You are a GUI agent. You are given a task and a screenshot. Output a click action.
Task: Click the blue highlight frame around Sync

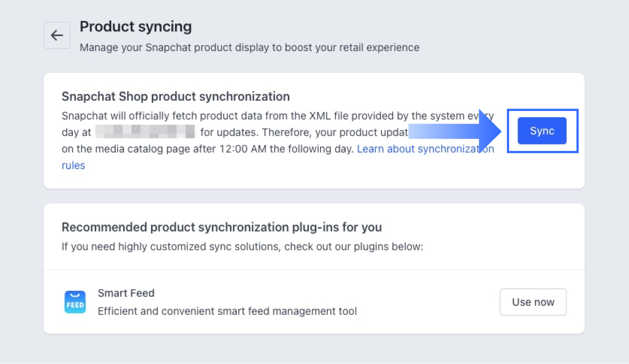pos(542,111)
